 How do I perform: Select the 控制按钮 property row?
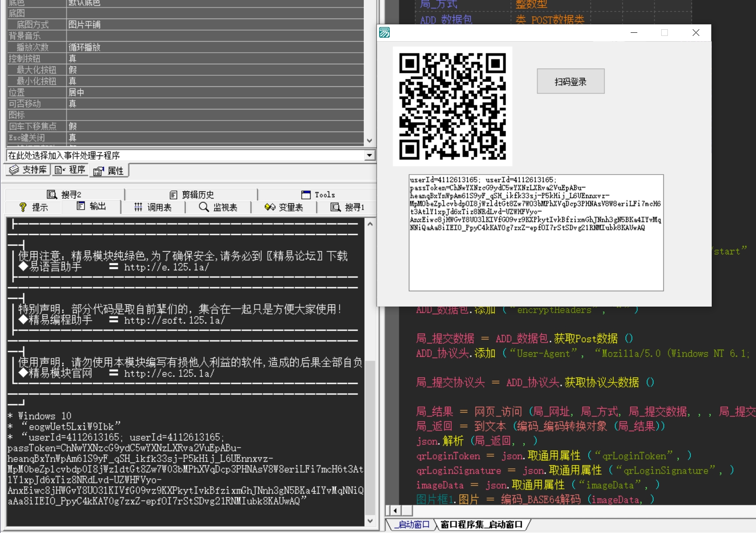click(185, 58)
